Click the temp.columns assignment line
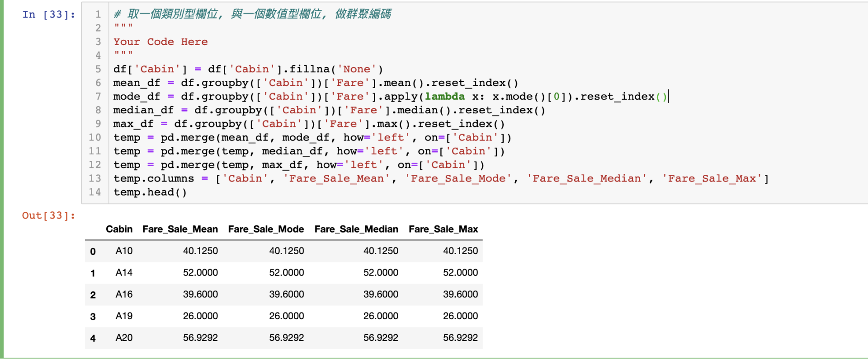 coord(441,178)
